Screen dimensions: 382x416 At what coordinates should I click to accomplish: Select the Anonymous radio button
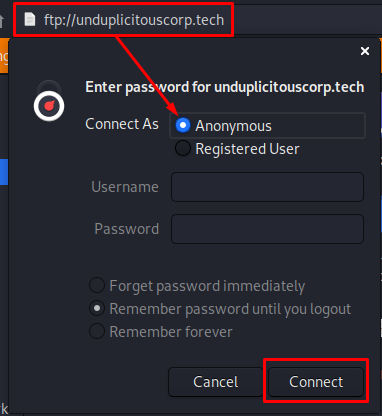pos(183,125)
